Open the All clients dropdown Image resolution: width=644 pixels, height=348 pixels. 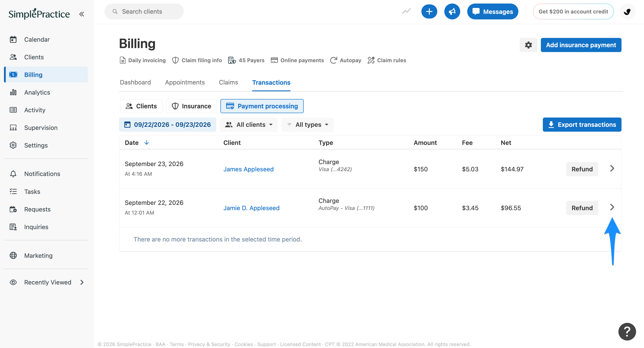coord(249,125)
